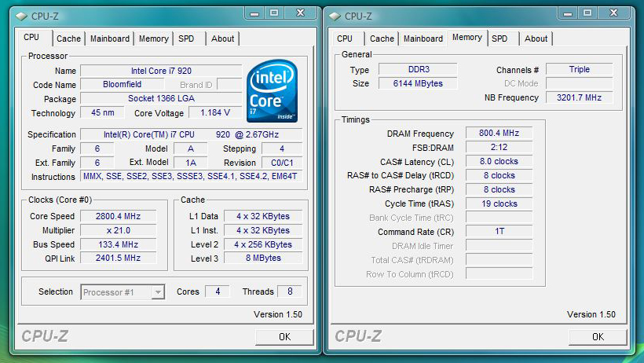
Task: Select the Memory tab in right CPU-Z window
Action: coord(467,38)
